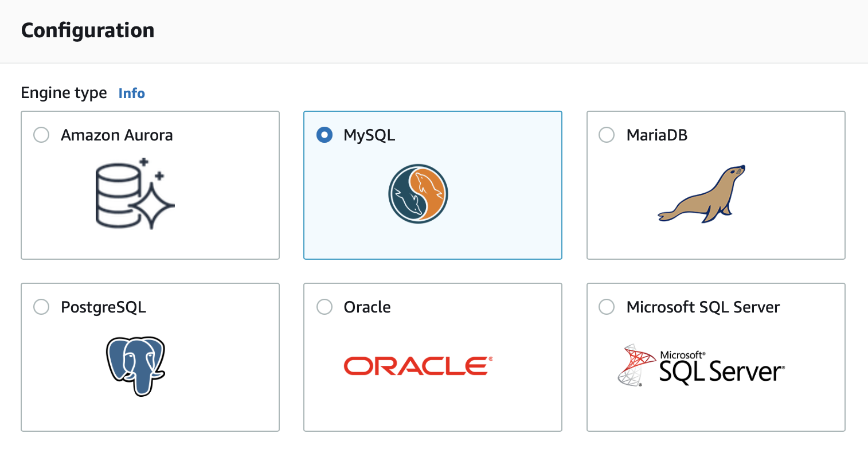868x453 pixels.
Task: Click the Amazon Aurora label text
Action: (x=117, y=135)
